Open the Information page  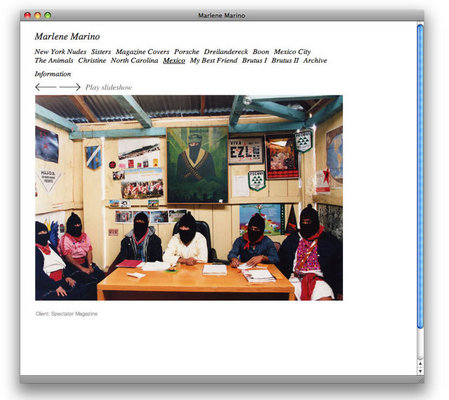pos(53,74)
